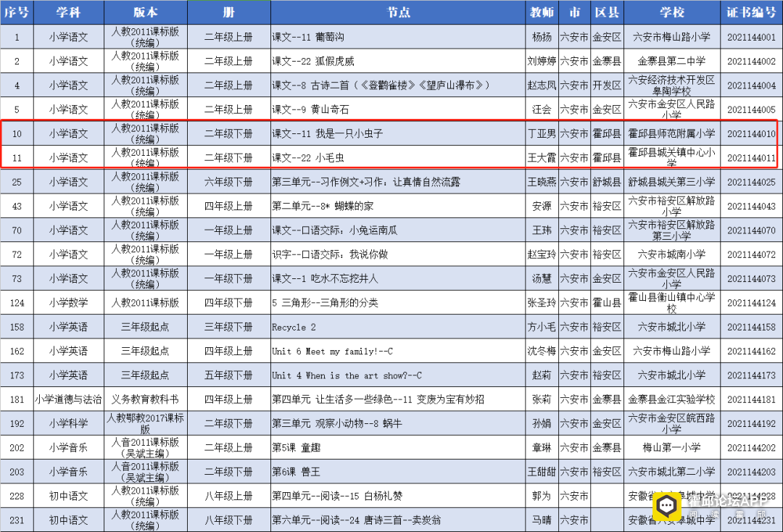Click school "金寨县金江实验学校"
The width and height of the screenshot is (783, 532).
[671, 399]
